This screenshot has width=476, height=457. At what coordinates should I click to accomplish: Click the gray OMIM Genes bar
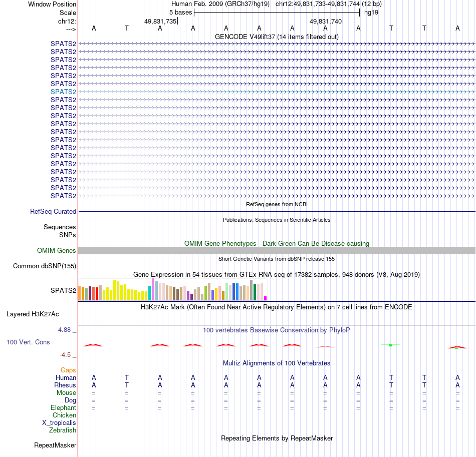tap(277, 250)
